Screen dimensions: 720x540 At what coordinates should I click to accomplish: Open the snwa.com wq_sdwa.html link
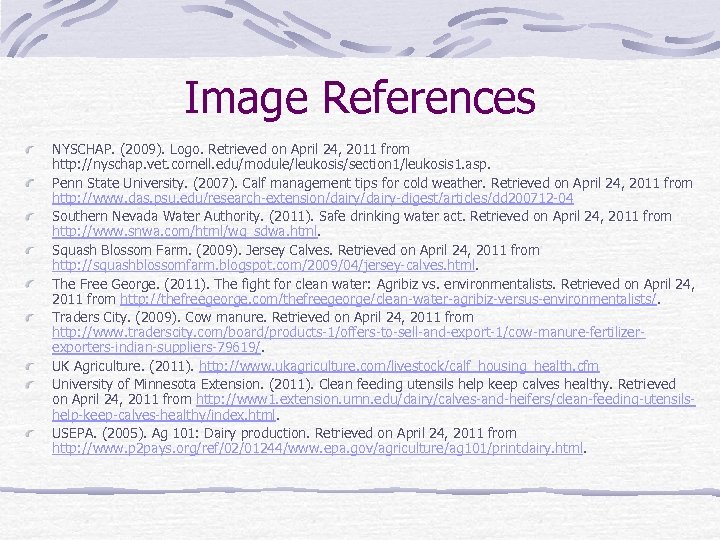coord(185,231)
